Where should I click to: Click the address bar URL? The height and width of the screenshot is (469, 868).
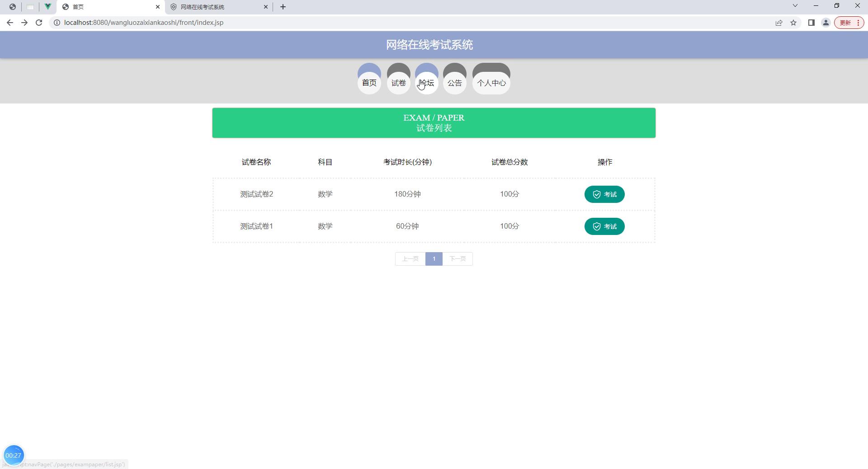144,23
